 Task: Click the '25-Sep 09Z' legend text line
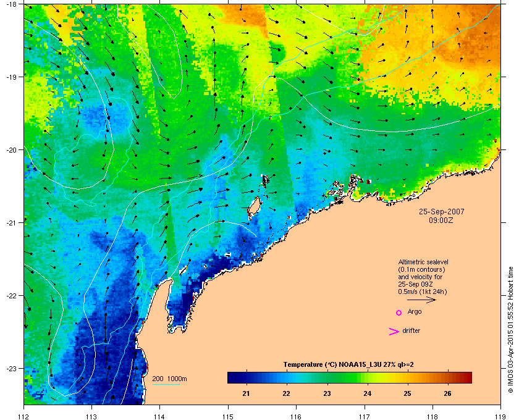tap(416, 284)
